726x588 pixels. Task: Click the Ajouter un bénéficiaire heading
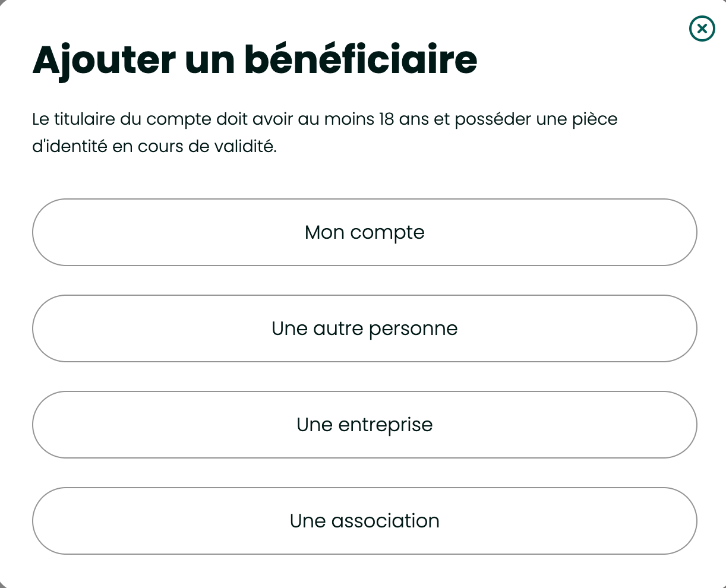point(254,59)
